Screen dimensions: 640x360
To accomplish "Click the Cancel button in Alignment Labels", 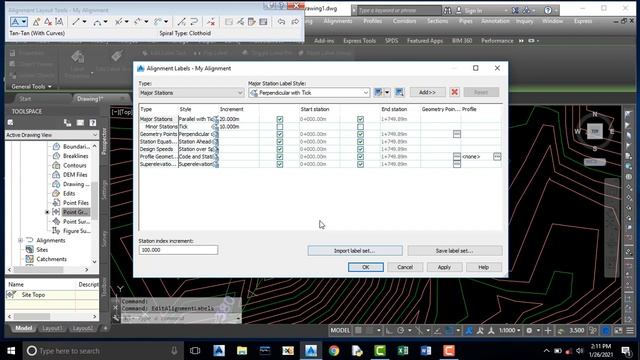I will 405,267.
